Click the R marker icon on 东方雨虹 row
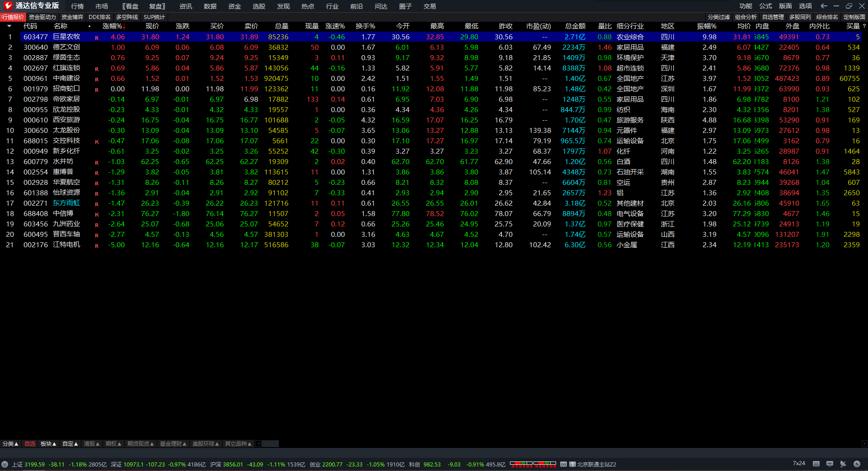868x471 pixels. tap(97, 204)
